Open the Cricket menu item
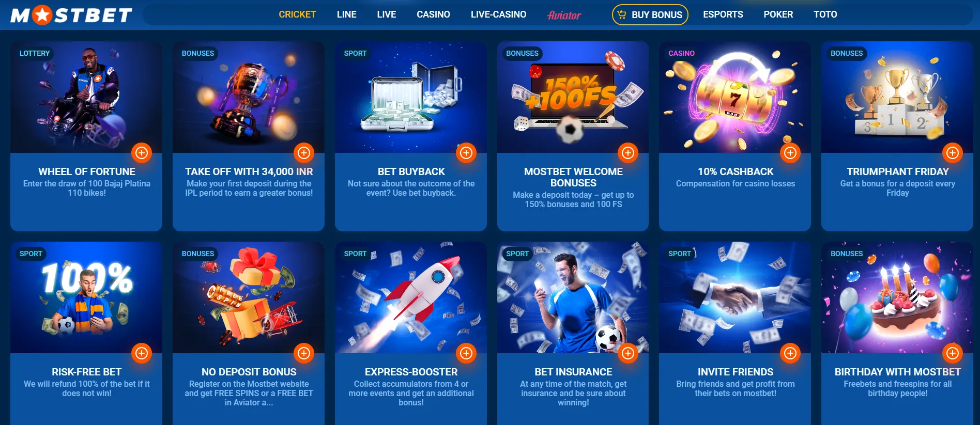The width and height of the screenshot is (980, 425). tap(297, 14)
